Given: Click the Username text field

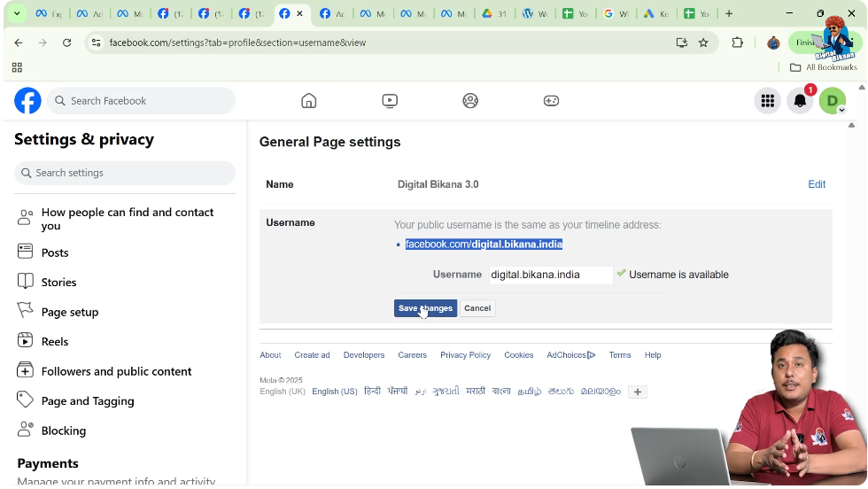Looking at the screenshot, I should tap(551, 275).
